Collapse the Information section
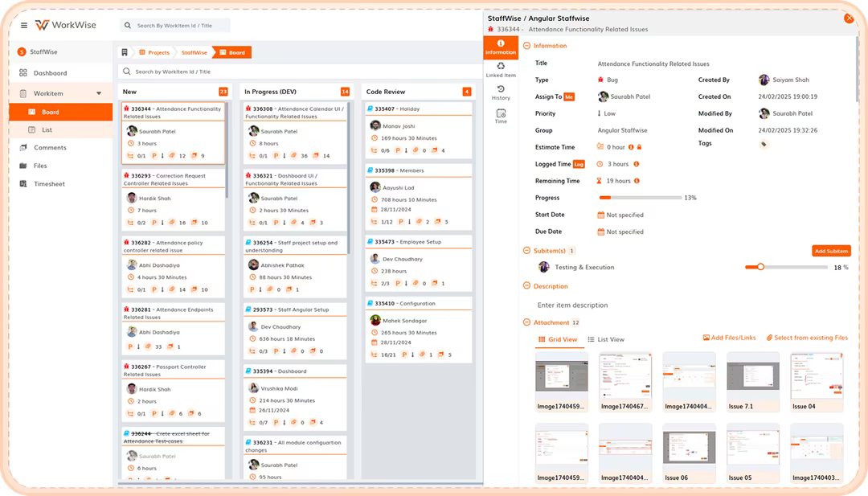The image size is (868, 496). pos(526,46)
